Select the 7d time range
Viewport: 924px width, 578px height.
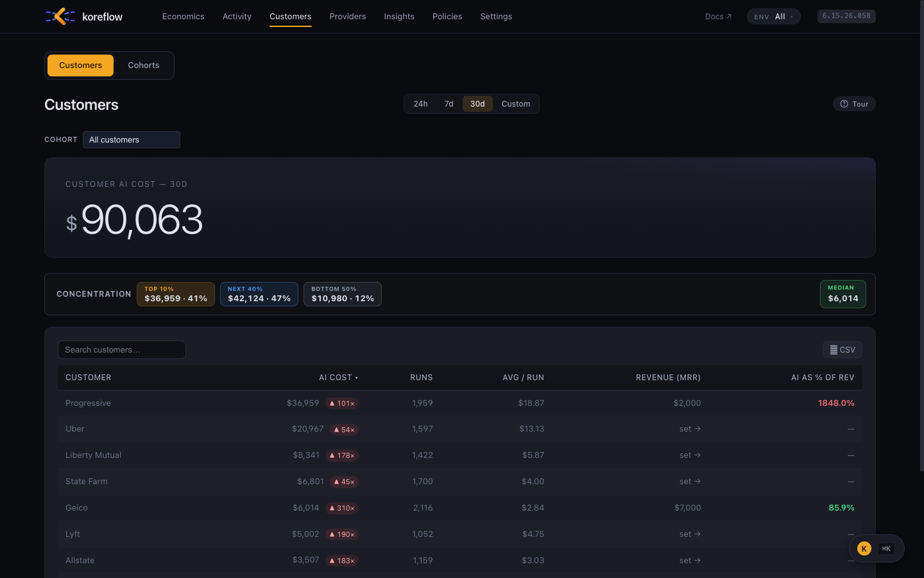pyautogui.click(x=449, y=104)
